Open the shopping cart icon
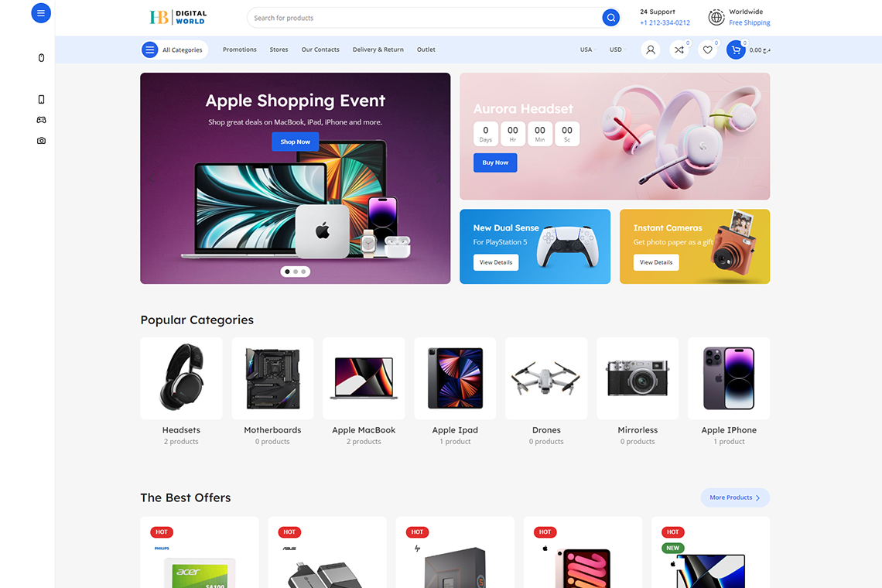 point(736,50)
